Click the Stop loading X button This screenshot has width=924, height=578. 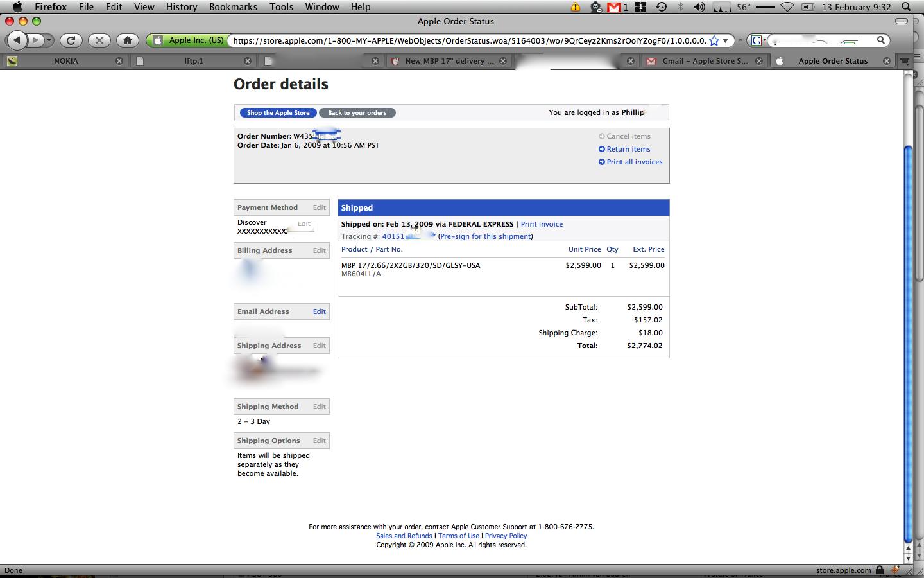click(x=99, y=40)
